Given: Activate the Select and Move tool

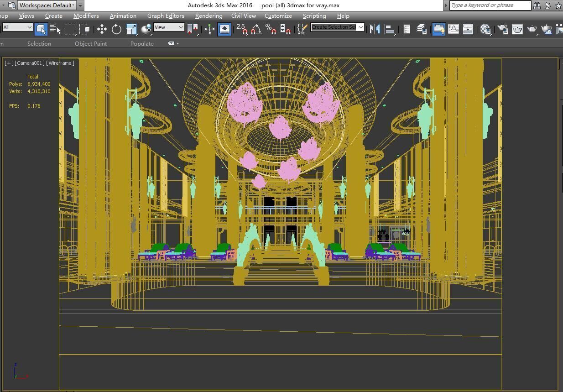Looking at the screenshot, I should 102,29.
